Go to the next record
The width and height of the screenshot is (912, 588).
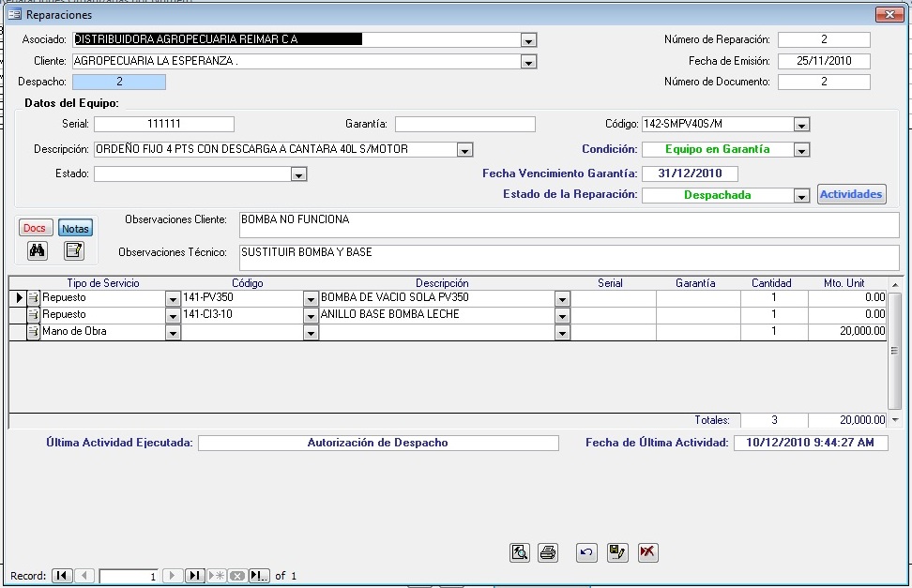[172, 576]
